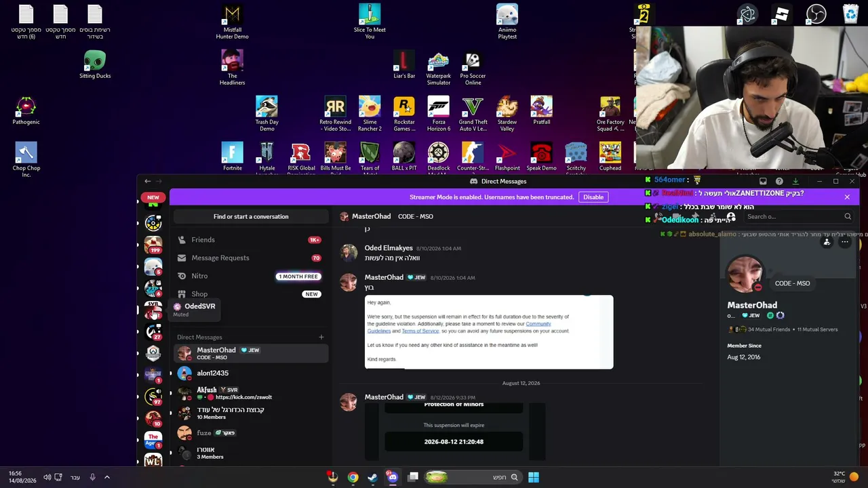The image size is (868, 488).
Task: Create a new DM with plus icon
Action: pos(321,337)
